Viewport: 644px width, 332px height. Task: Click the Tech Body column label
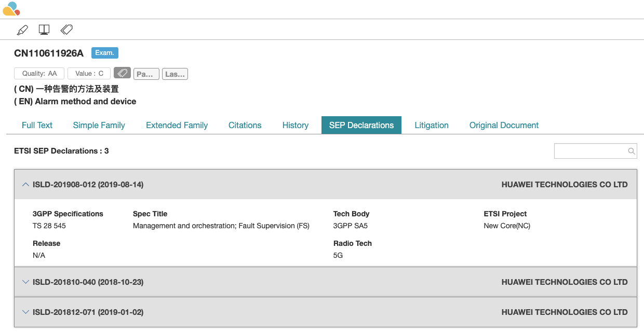coord(352,214)
